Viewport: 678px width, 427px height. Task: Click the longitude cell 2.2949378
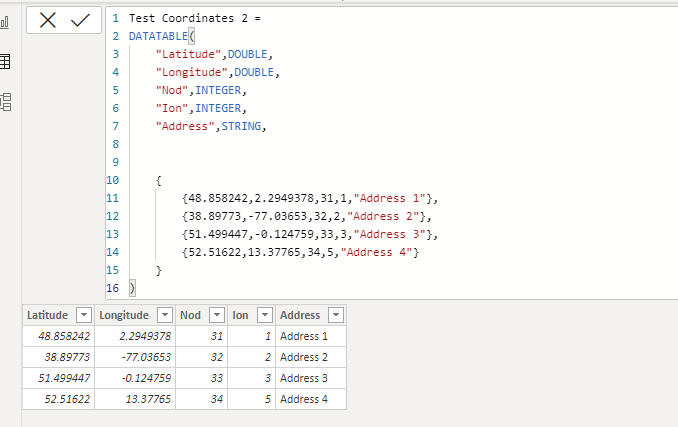point(135,336)
